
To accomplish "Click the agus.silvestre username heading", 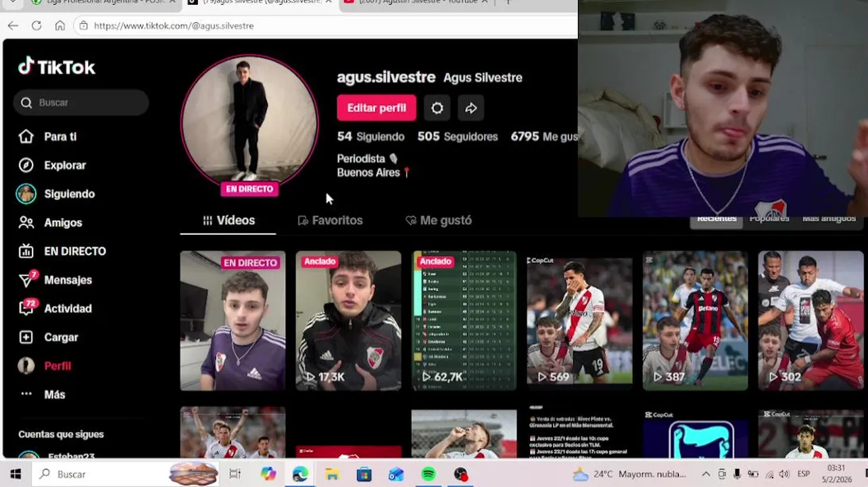I will click(386, 77).
